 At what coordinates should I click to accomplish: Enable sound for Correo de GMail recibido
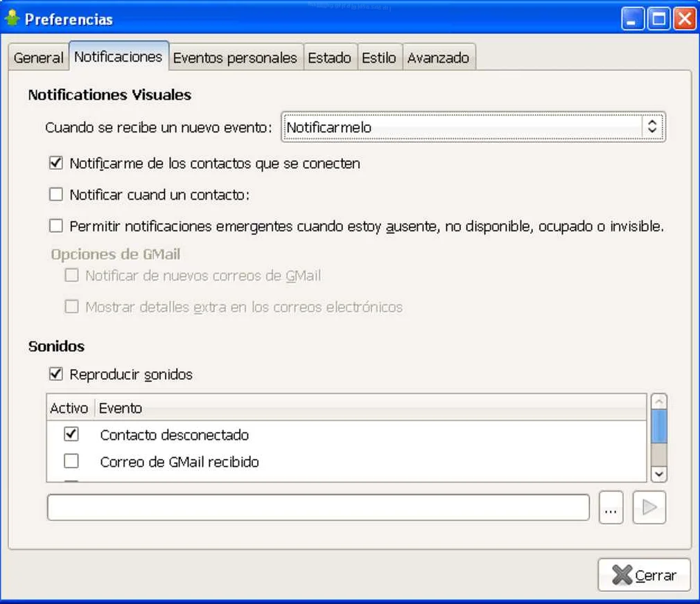(71, 461)
